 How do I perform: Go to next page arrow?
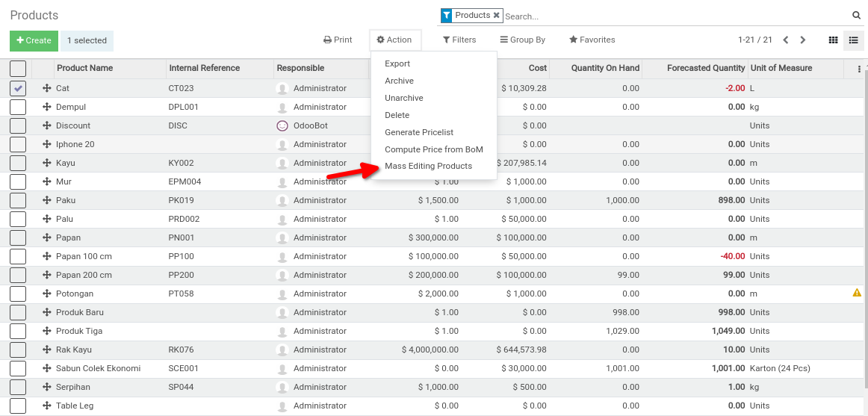click(803, 40)
